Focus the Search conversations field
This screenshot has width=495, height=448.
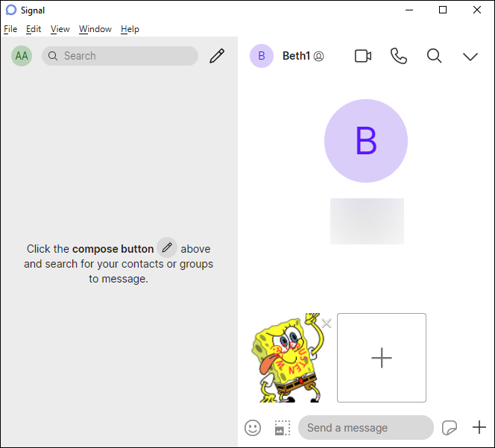(x=120, y=56)
